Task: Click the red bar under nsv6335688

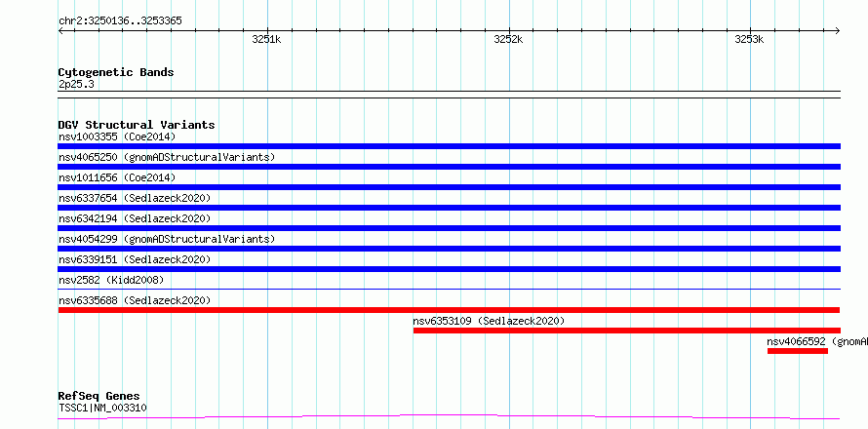Action: (449, 310)
